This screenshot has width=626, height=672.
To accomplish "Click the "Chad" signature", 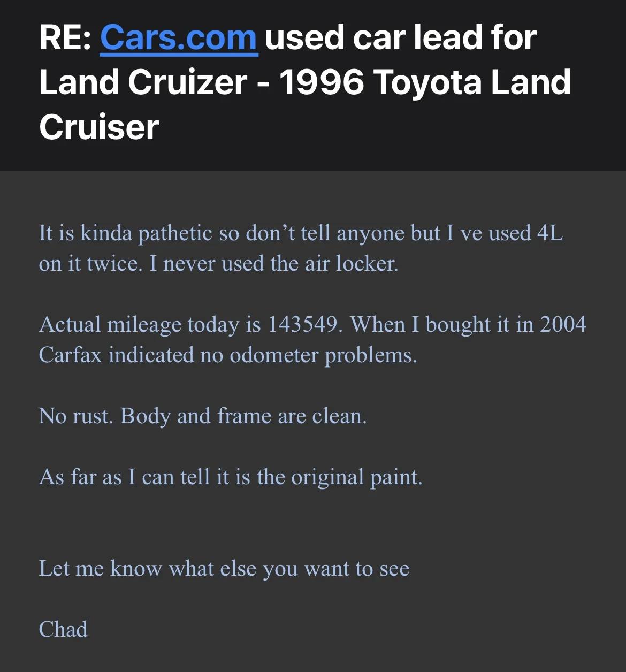I will 63,629.
